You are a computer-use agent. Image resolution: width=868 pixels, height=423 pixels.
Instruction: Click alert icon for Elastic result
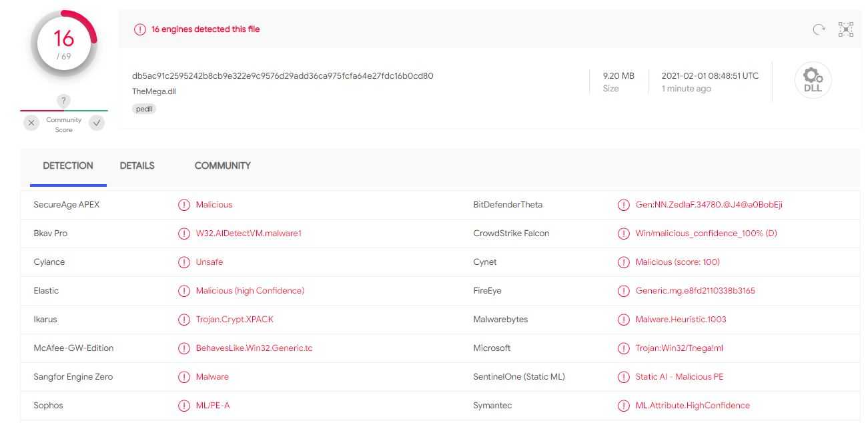coord(184,291)
